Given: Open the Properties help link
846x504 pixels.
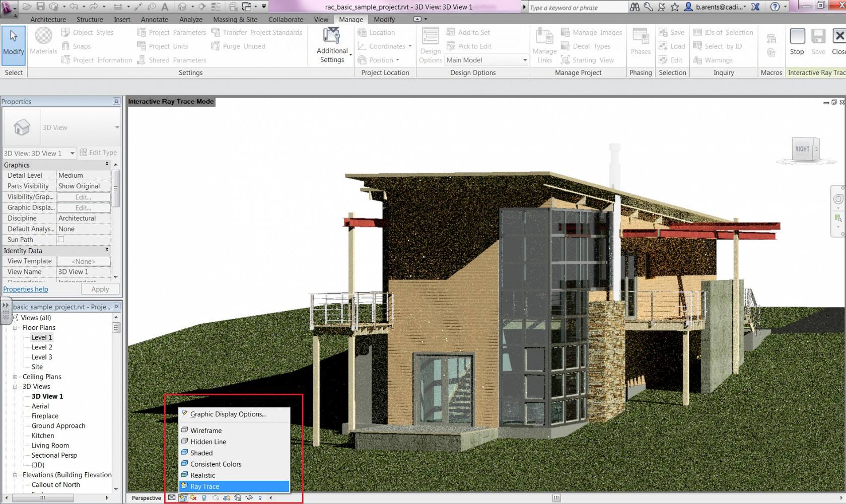Looking at the screenshot, I should [x=26, y=289].
